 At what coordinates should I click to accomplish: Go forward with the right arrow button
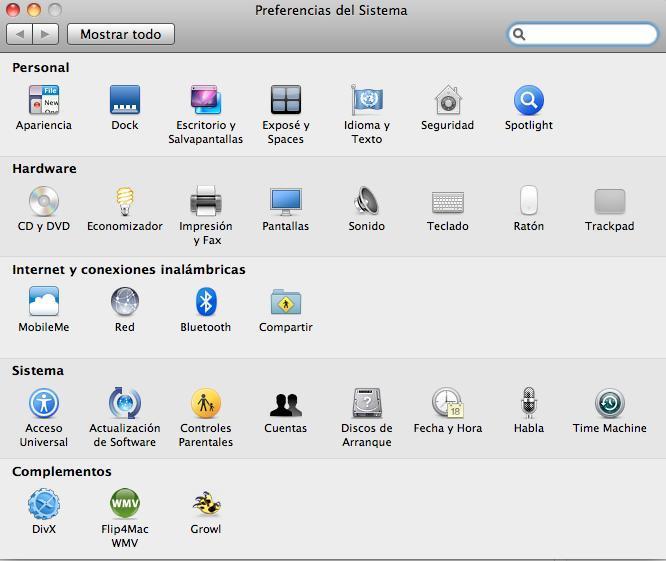coord(46,34)
